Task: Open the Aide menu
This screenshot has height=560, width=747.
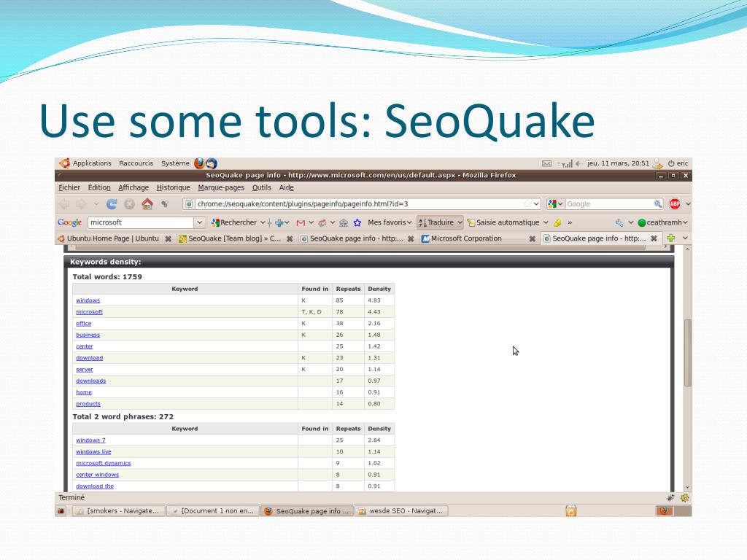Action: (x=286, y=187)
